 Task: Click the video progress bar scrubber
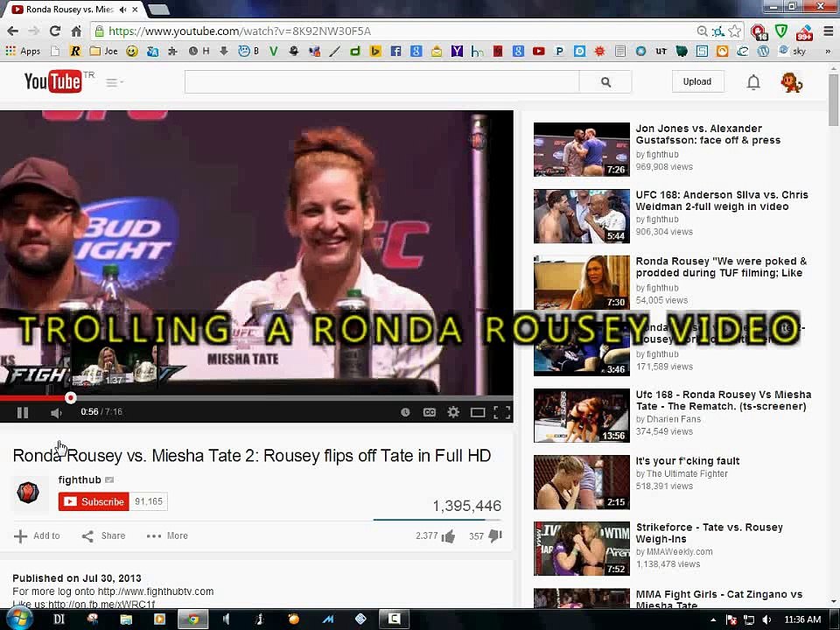click(70, 398)
